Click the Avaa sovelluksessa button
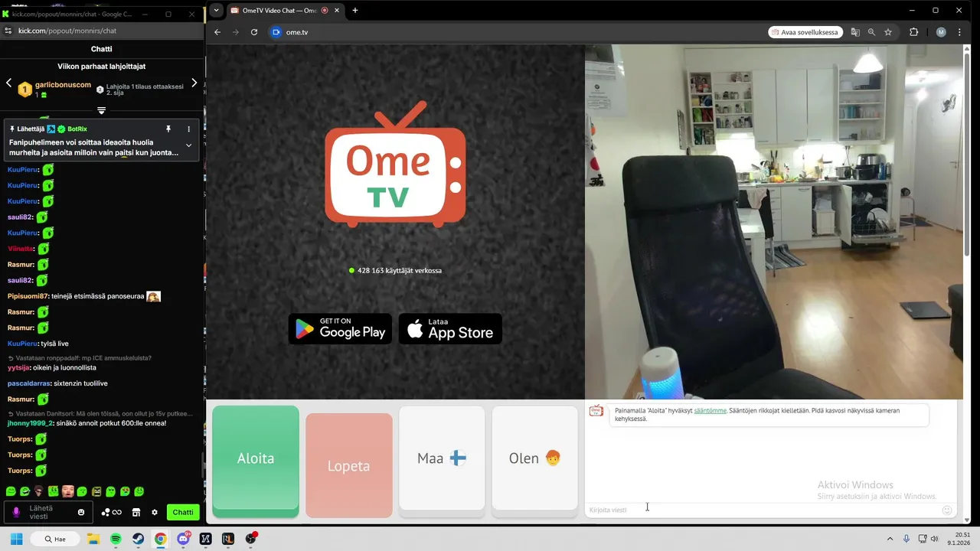This screenshot has height=551, width=980. [805, 32]
